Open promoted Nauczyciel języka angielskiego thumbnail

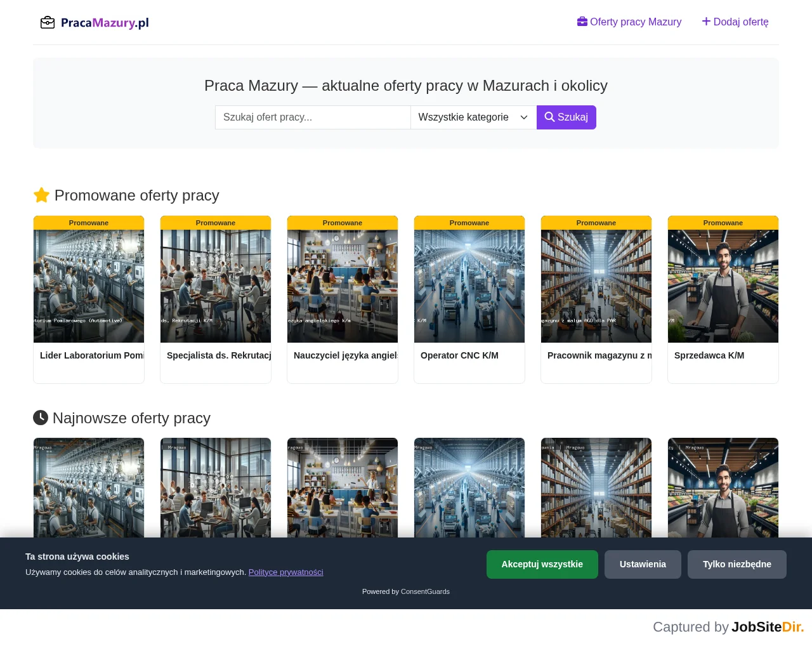[x=343, y=286]
